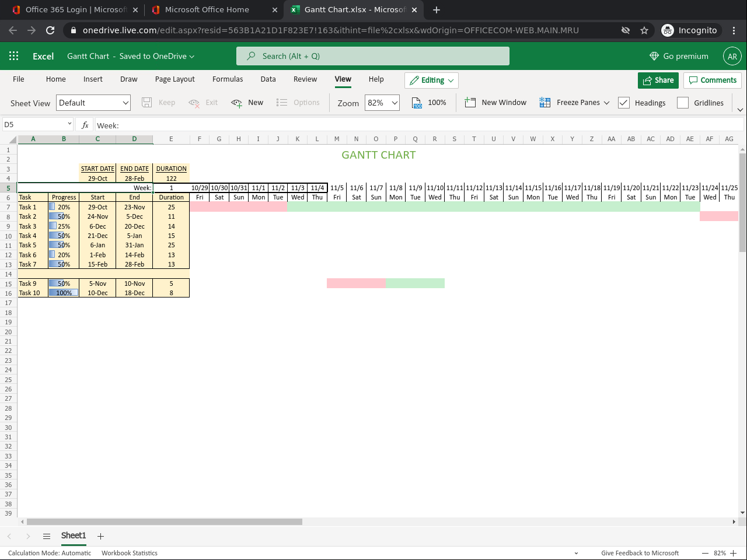This screenshot has height=560, width=747.
Task: Zoom out using status bar minus
Action: point(705,553)
